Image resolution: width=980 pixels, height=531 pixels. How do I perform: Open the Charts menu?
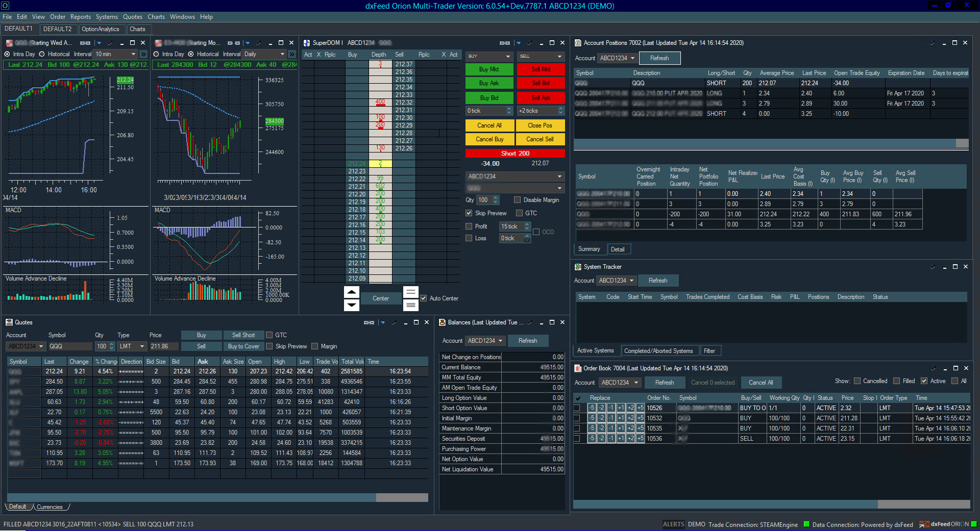click(156, 16)
